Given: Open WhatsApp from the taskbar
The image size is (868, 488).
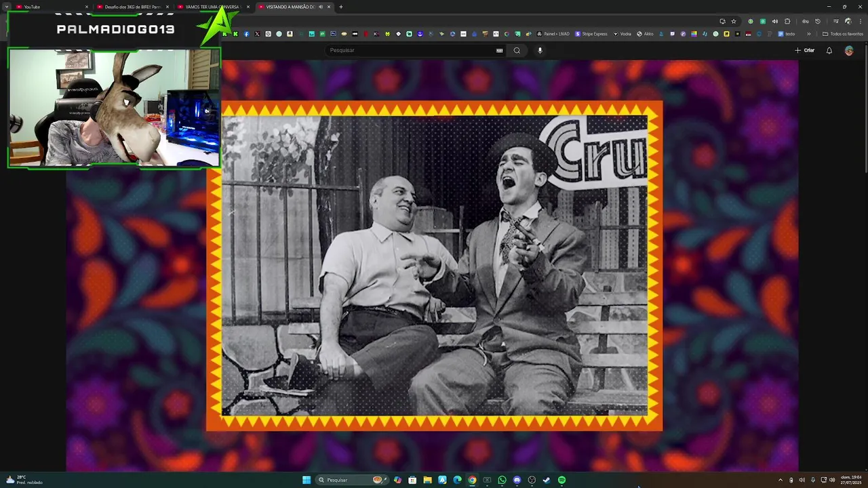Looking at the screenshot, I should (502, 480).
